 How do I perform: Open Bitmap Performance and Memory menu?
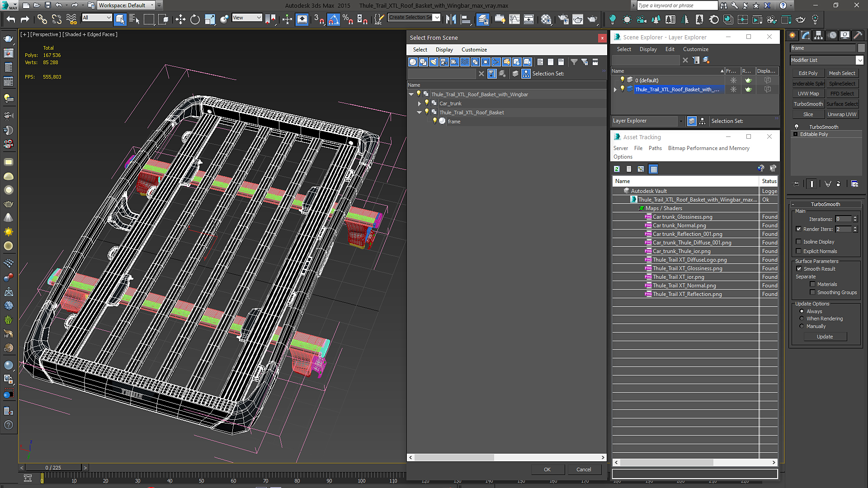click(708, 148)
